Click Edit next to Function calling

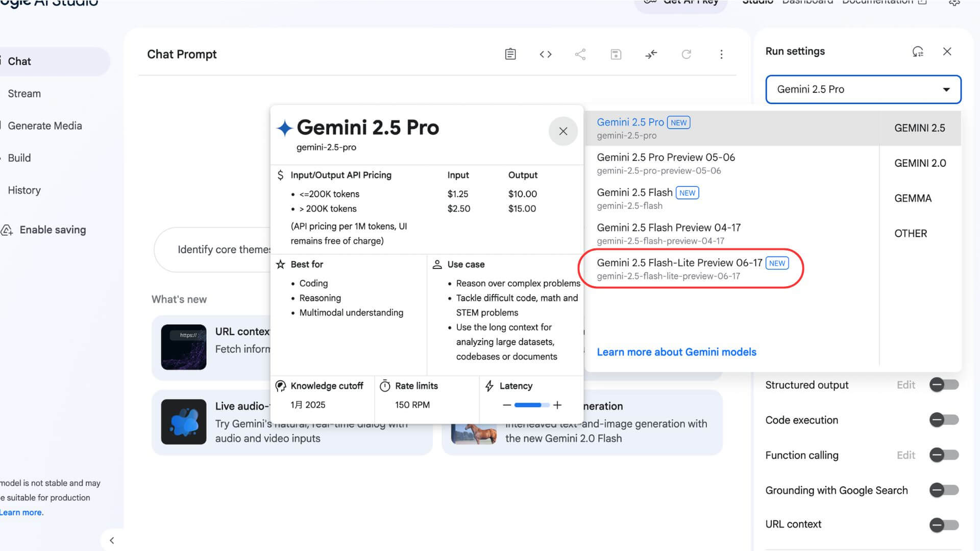[x=906, y=455]
